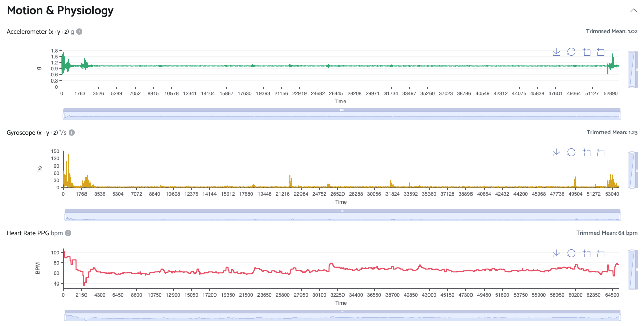Viewport: 644px width, 326px height.
Task: Collapse the Motion & Physiology section
Action: point(633,10)
